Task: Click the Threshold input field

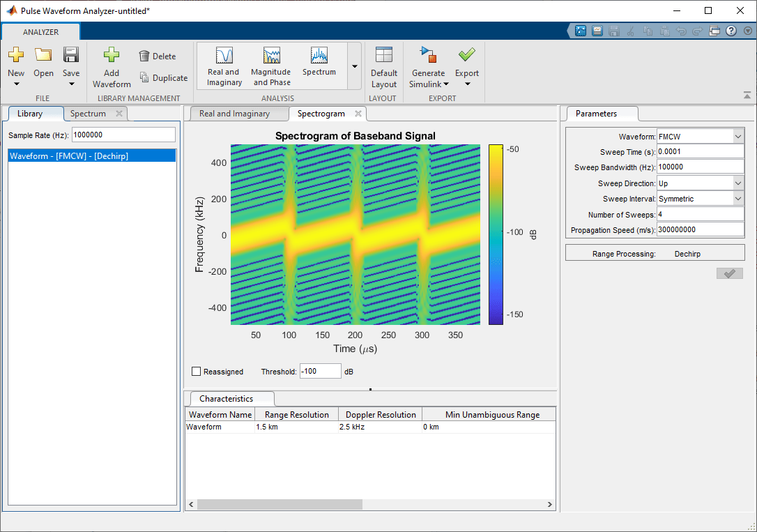Action: (320, 372)
